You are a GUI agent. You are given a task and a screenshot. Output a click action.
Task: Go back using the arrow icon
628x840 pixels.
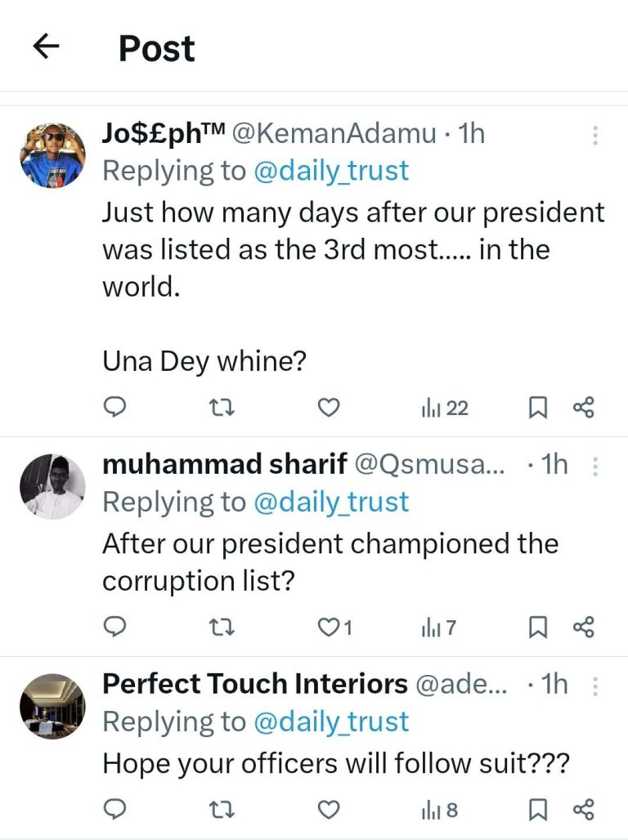pos(47,47)
